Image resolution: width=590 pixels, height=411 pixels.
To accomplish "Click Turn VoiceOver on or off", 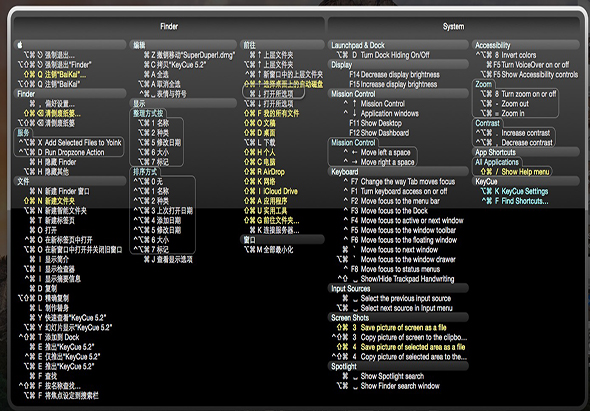I will 528,65.
